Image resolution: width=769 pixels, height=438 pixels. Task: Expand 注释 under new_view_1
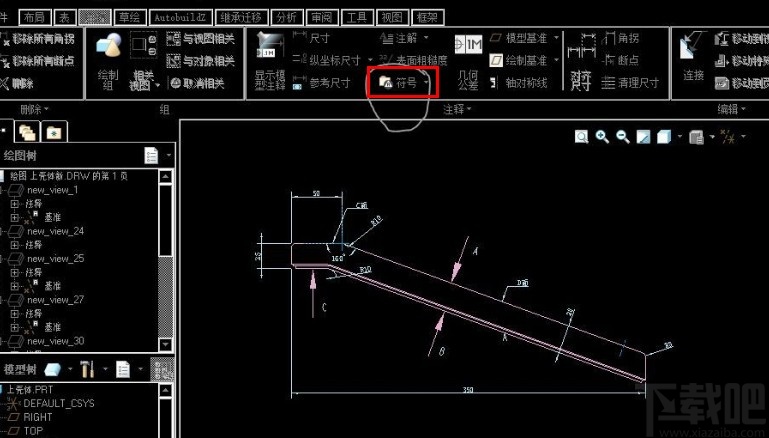[15, 204]
